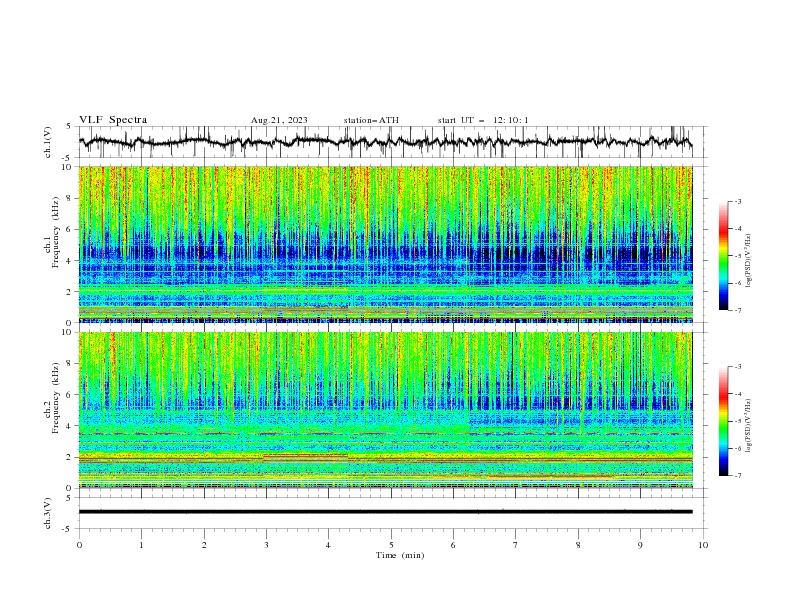Click the time axis tick label '0'
The width and height of the screenshot is (792, 612).
coord(79,545)
